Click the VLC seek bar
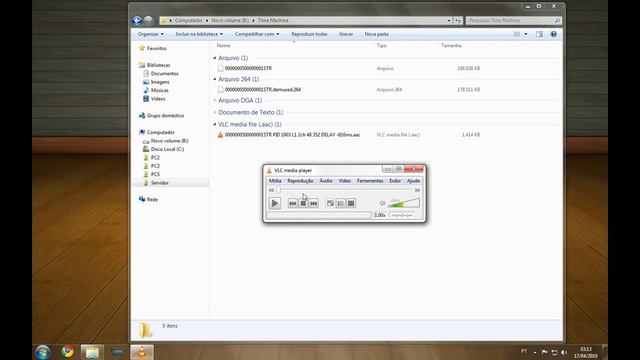The width and height of the screenshot is (640, 360). [x=344, y=190]
